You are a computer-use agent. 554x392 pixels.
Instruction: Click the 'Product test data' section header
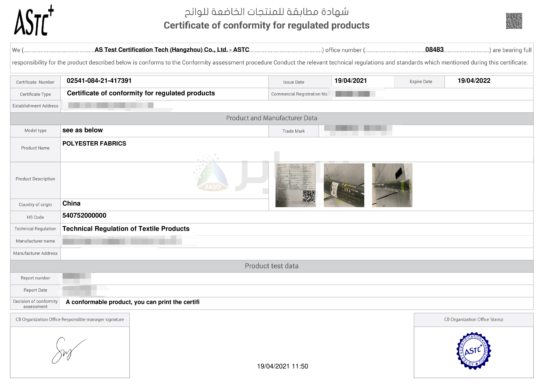point(271,266)
